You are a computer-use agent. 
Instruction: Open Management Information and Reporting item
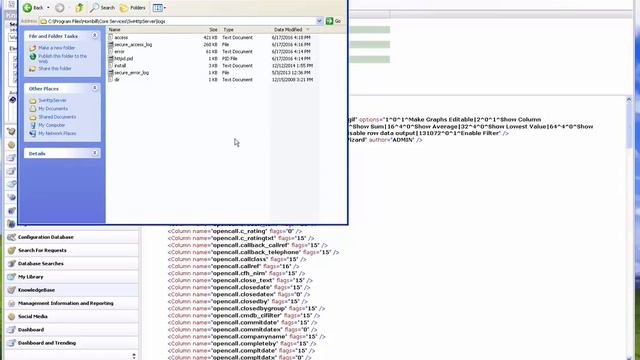point(72,303)
